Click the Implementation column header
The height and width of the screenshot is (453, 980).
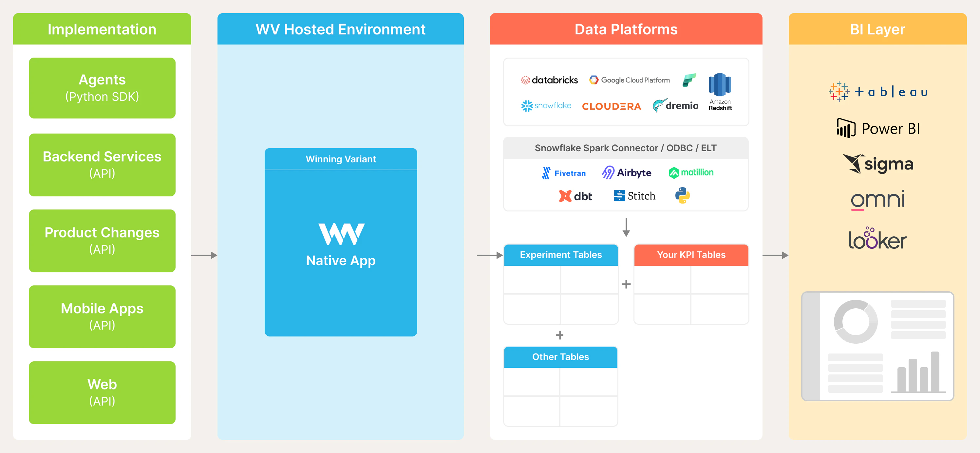(x=102, y=29)
